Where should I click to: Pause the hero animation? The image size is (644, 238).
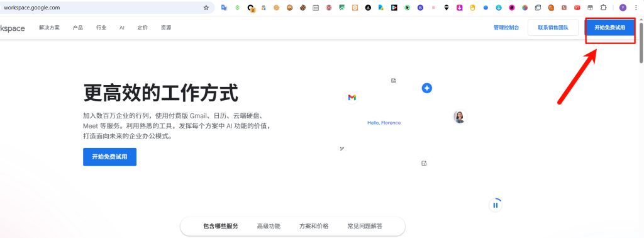[496, 205]
